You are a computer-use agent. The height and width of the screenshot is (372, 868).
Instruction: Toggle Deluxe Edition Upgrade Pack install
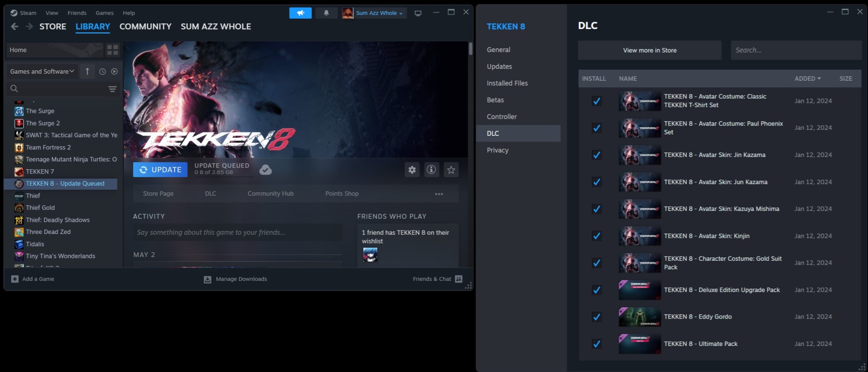pos(597,290)
